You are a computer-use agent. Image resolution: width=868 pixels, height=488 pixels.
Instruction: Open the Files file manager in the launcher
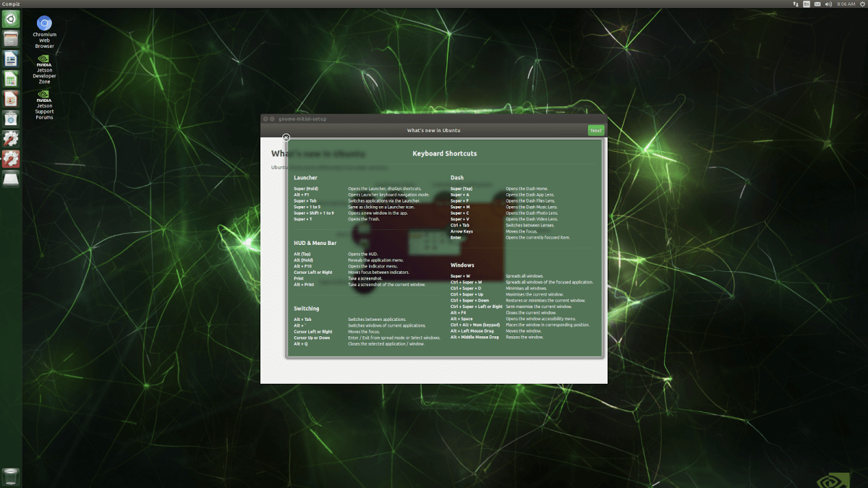pos(10,39)
